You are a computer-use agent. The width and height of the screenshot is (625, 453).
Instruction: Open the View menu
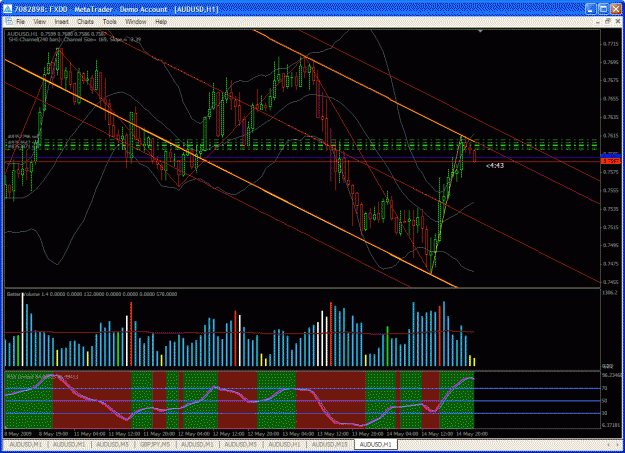(39, 22)
